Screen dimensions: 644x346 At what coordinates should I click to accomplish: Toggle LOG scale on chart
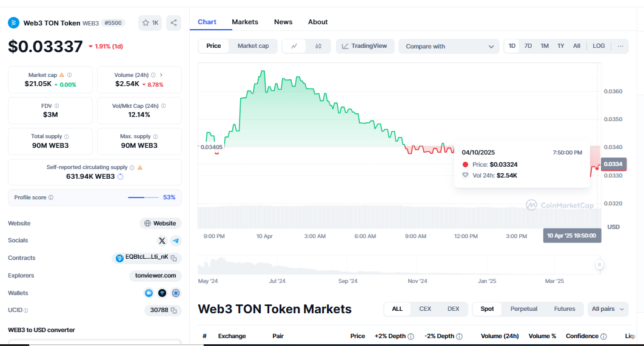[599, 46]
